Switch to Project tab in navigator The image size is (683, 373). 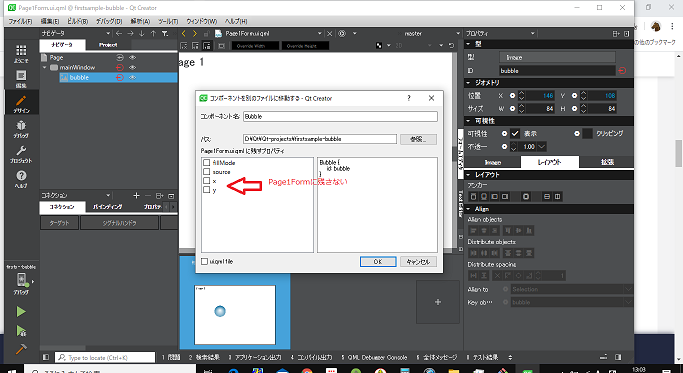[108, 45]
